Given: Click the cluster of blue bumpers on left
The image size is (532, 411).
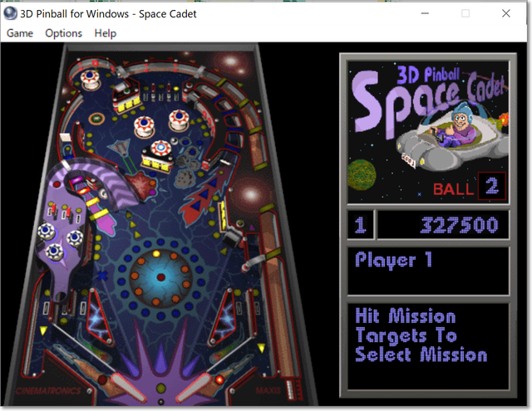Looking at the screenshot, I should coord(63,240).
